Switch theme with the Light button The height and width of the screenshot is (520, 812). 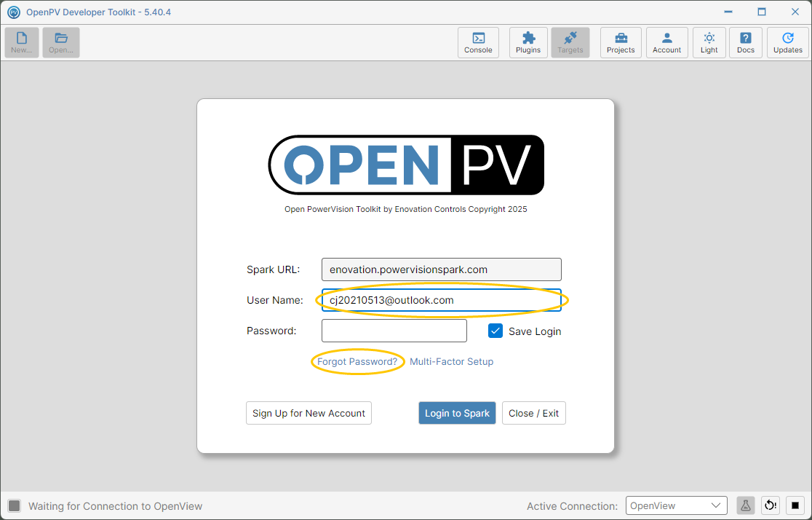pyautogui.click(x=709, y=42)
